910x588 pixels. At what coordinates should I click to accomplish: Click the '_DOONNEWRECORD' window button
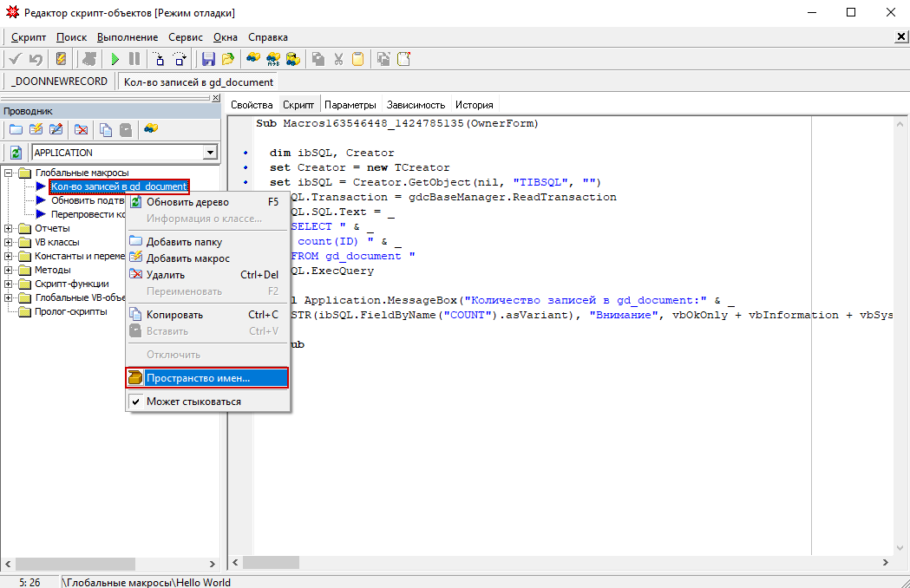[x=60, y=82]
